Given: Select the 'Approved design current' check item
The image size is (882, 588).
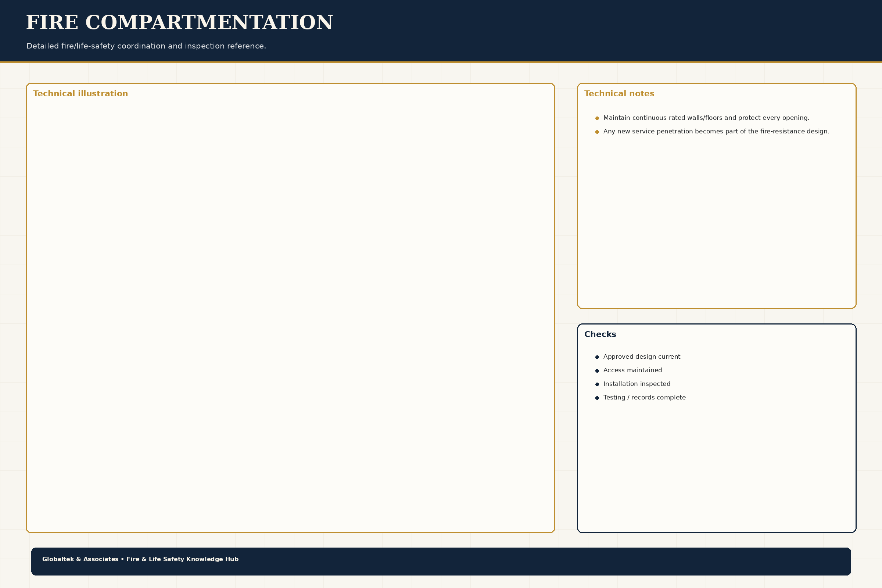Looking at the screenshot, I should [642, 356].
